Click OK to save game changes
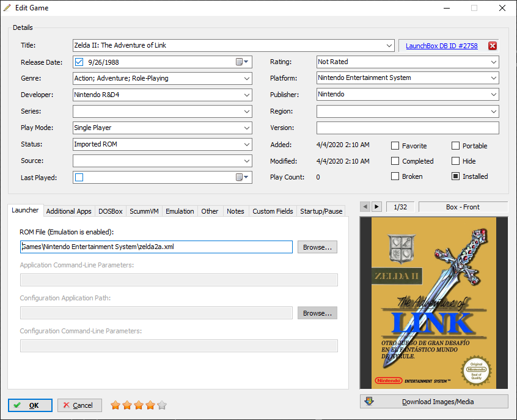 (30, 405)
